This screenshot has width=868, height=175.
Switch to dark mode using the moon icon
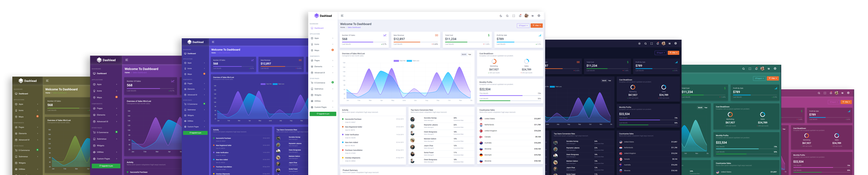501,15
